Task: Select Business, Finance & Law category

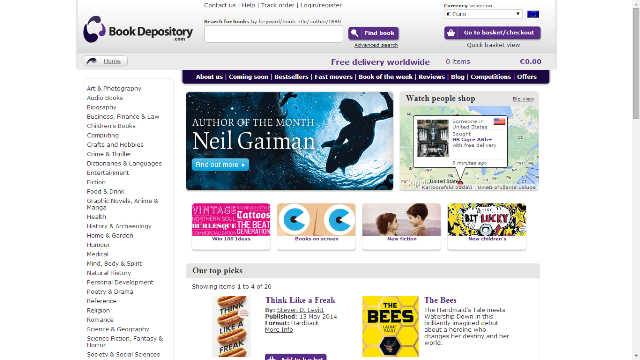Action: click(123, 117)
